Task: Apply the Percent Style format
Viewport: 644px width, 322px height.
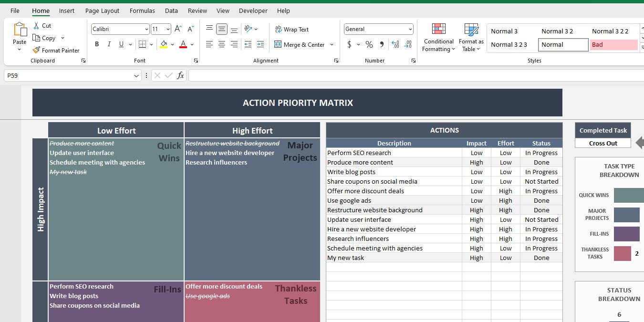Action: [x=369, y=44]
